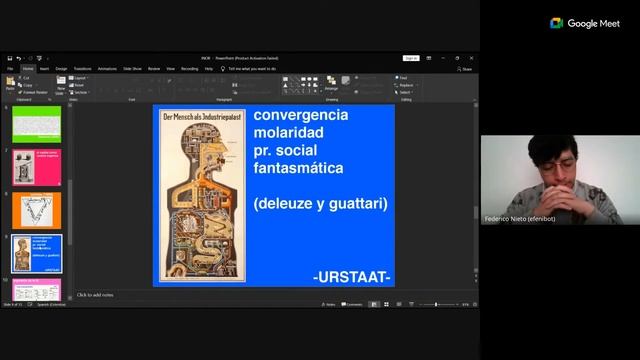Switch to the View tab

[x=171, y=69]
